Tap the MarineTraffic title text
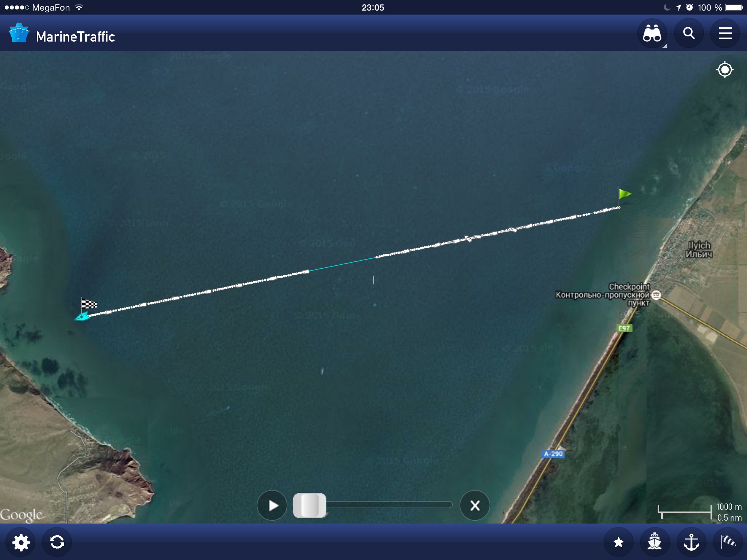The width and height of the screenshot is (747, 560). click(x=76, y=37)
